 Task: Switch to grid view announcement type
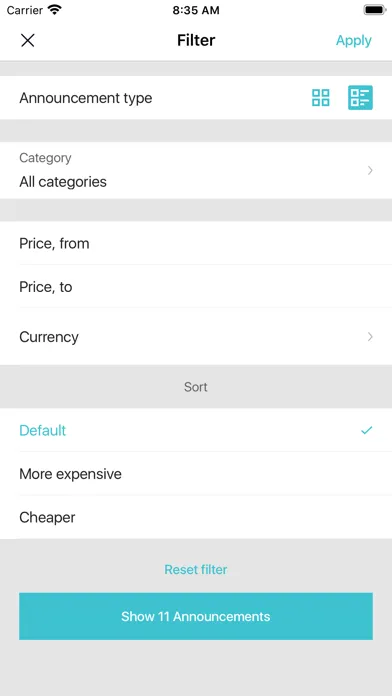321,98
